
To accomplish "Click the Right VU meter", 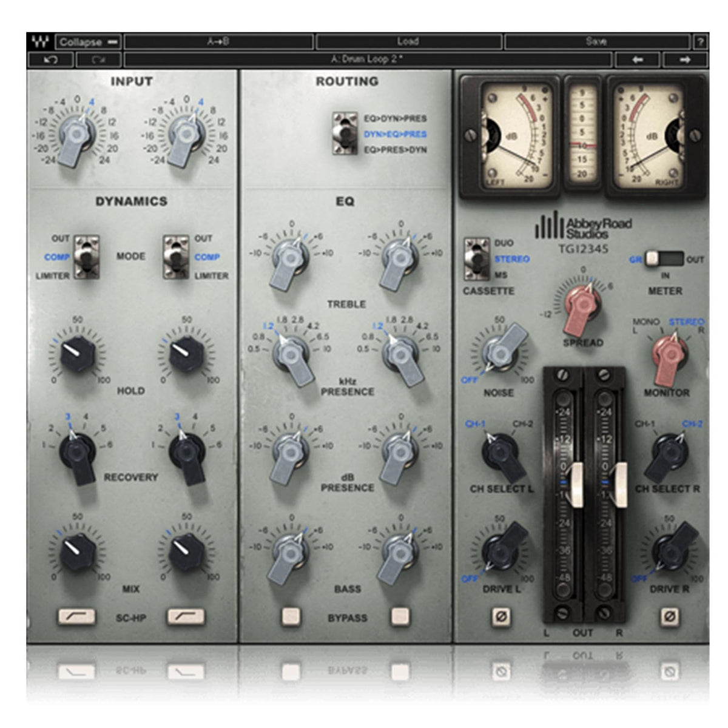I will coord(655,136).
